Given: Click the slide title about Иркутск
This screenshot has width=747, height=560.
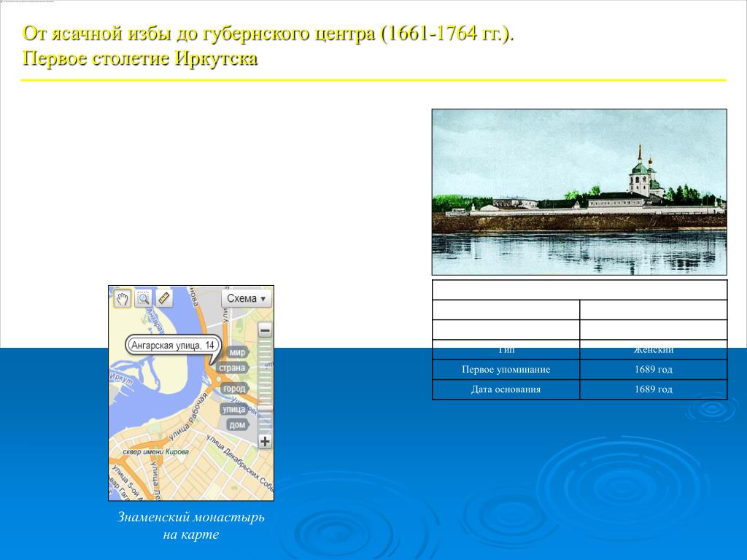Looking at the screenshot, I should pyautogui.click(x=268, y=45).
